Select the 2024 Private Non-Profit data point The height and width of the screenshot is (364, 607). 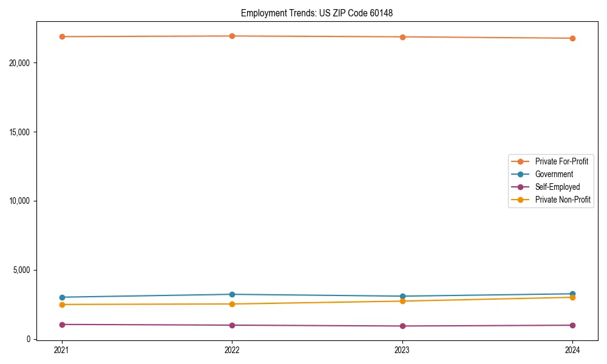(572, 297)
